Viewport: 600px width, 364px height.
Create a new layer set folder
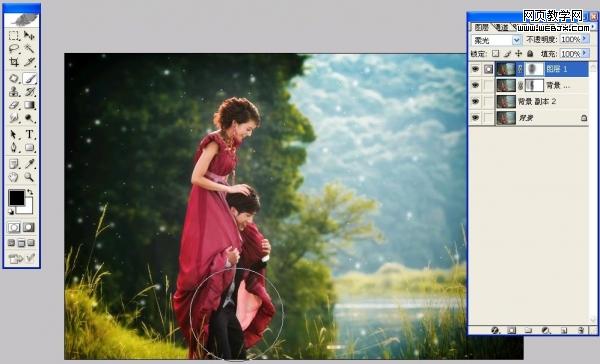[x=528, y=330]
